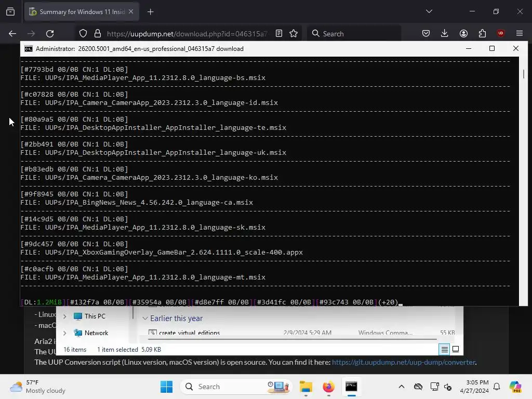Maximize the Administrator command prompt window
This screenshot has height=399, width=532.
tap(492, 48)
